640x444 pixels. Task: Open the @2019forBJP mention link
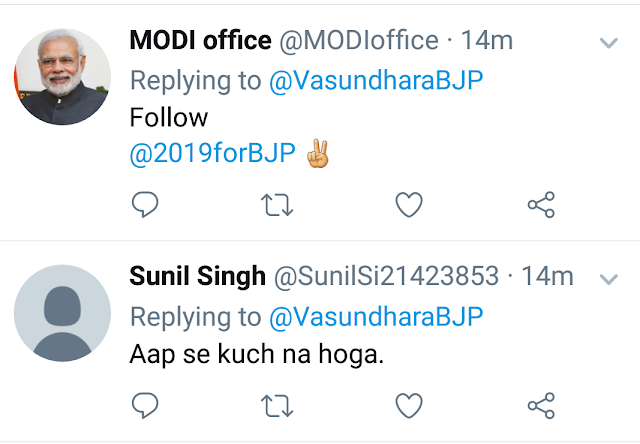212,153
